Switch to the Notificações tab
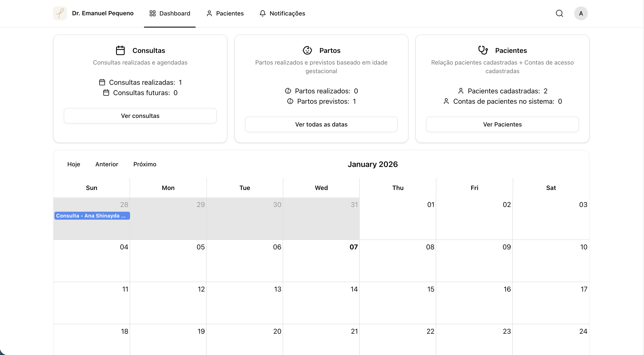The image size is (644, 355). pos(282,13)
